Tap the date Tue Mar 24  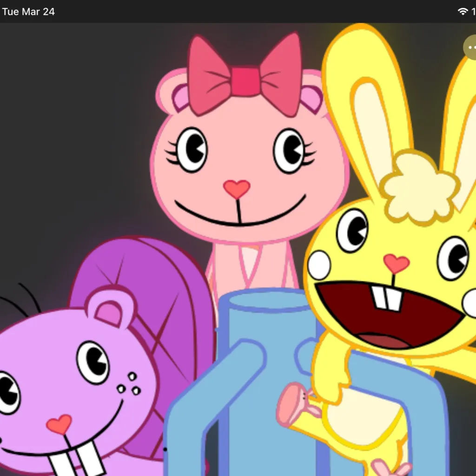point(28,12)
